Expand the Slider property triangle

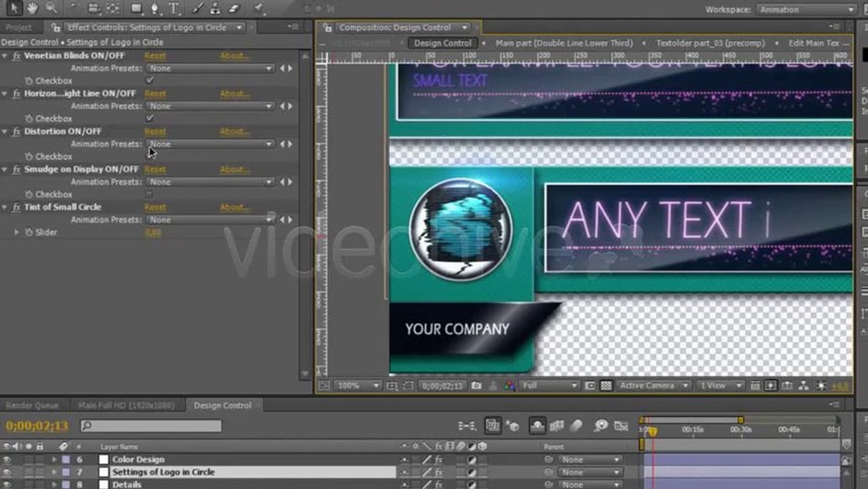[17, 232]
